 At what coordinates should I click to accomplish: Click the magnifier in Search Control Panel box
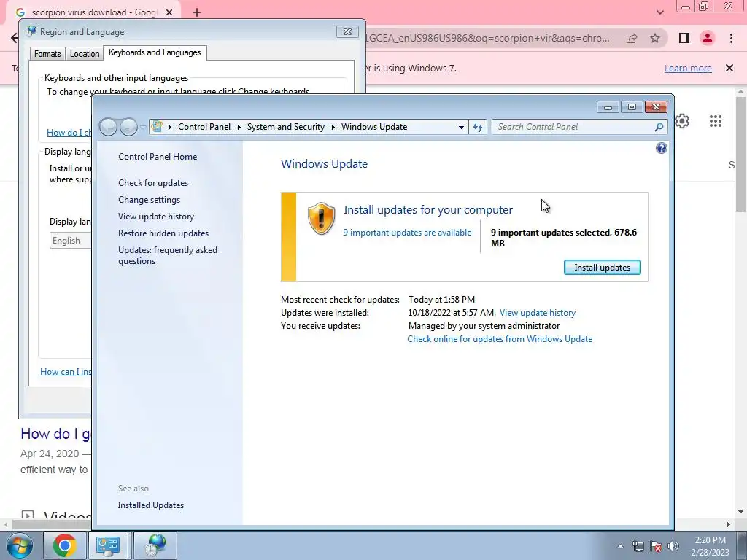click(x=659, y=127)
